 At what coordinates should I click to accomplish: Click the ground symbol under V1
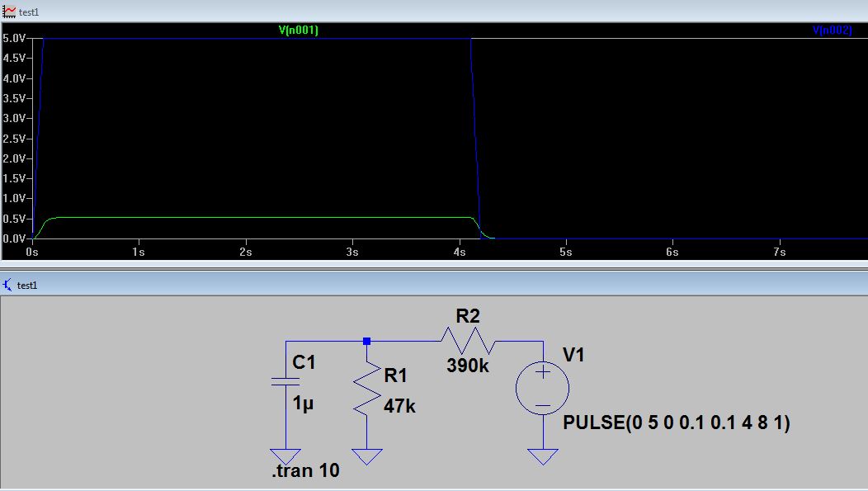pyautogui.click(x=543, y=456)
